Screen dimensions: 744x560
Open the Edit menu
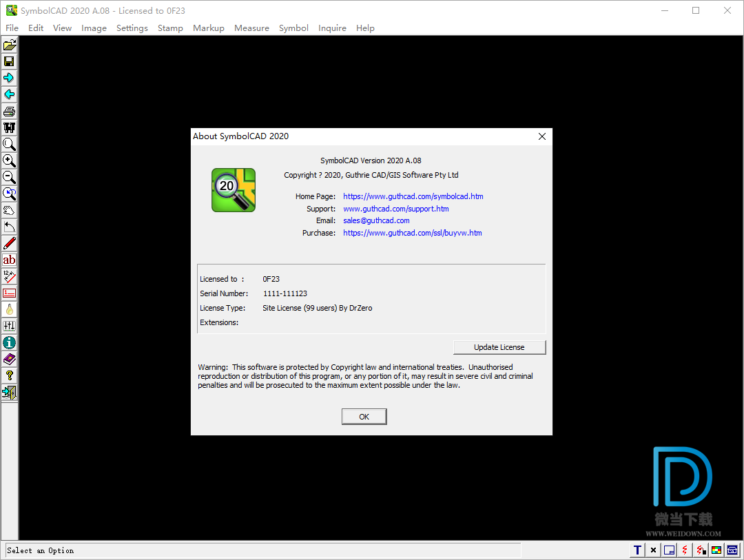pos(36,28)
